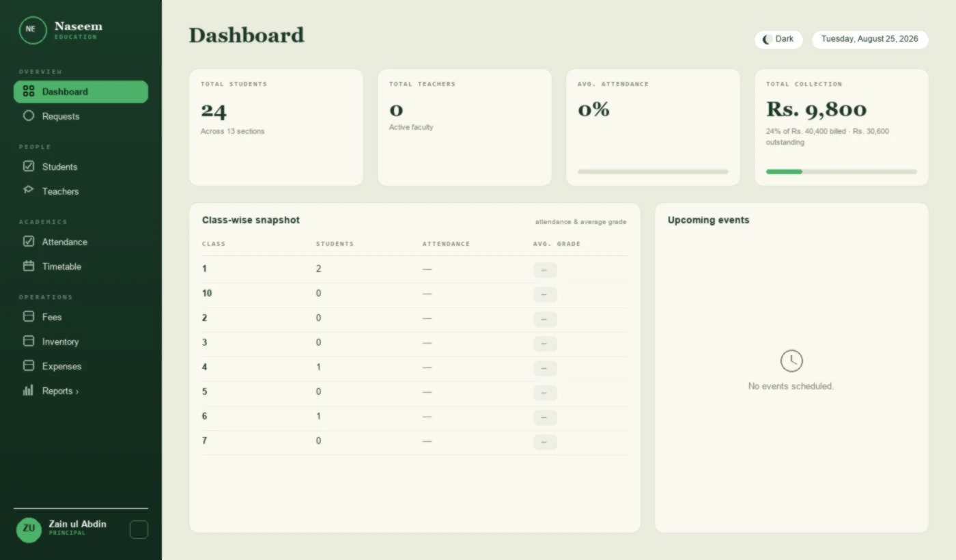The image size is (956, 560).
Task: Click the AVG. GRADE column header
Action: pyautogui.click(x=557, y=244)
